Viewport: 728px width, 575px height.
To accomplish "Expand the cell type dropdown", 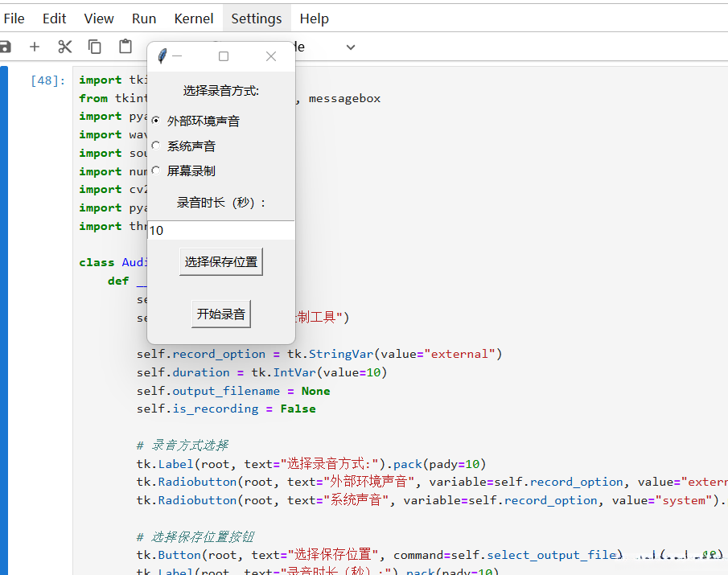I will [350, 47].
